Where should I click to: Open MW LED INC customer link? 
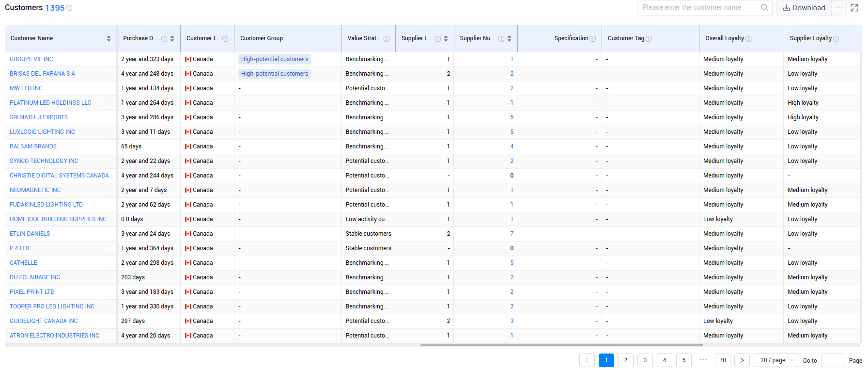(26, 88)
